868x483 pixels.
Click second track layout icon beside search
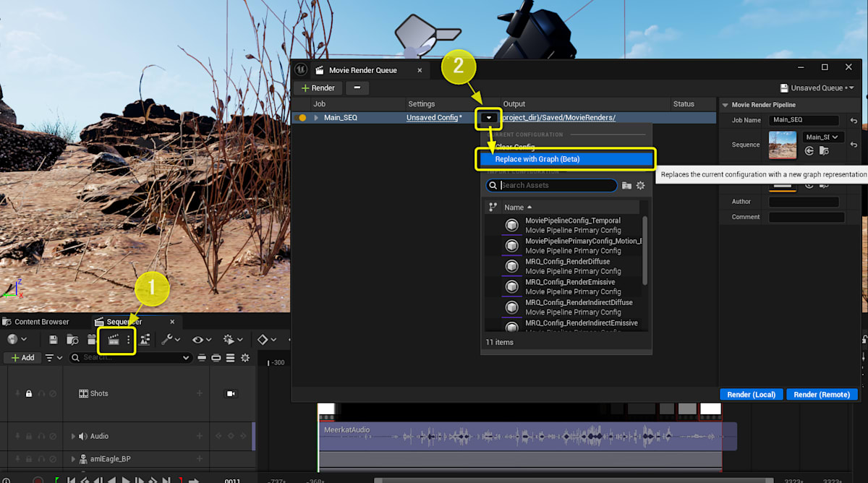[216, 357]
